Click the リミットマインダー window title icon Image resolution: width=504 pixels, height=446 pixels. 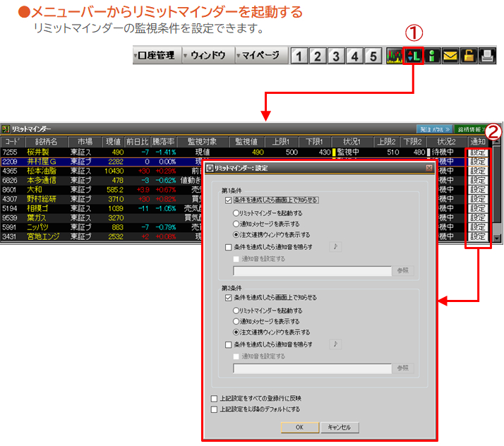[x=6, y=129]
